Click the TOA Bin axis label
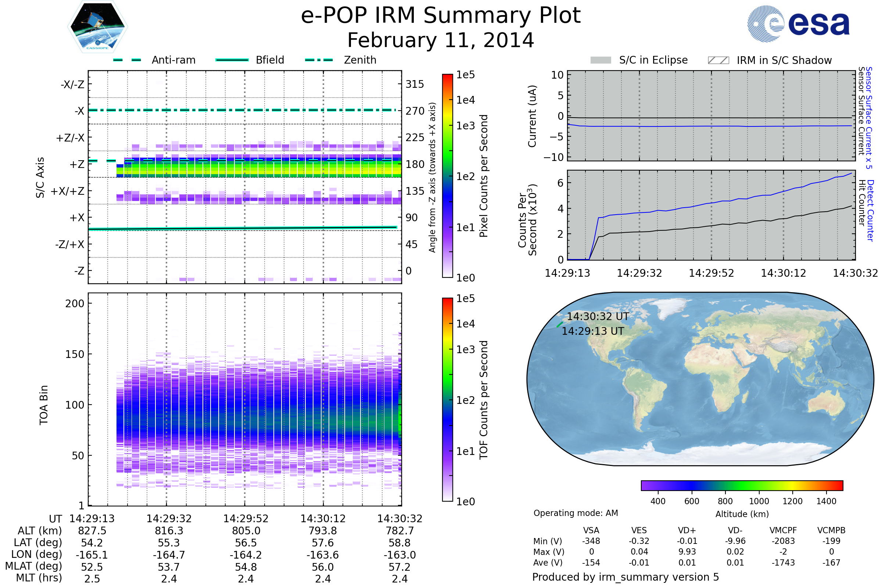882x588 pixels. pos(43,405)
